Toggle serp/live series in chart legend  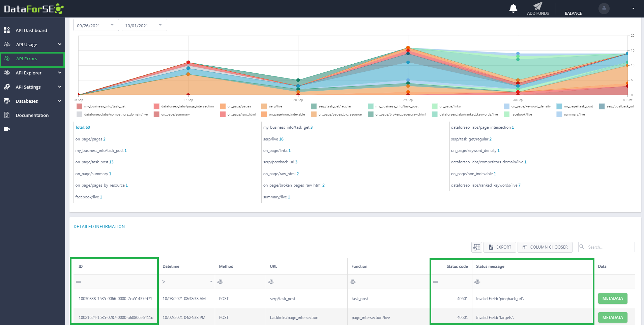coord(272,106)
